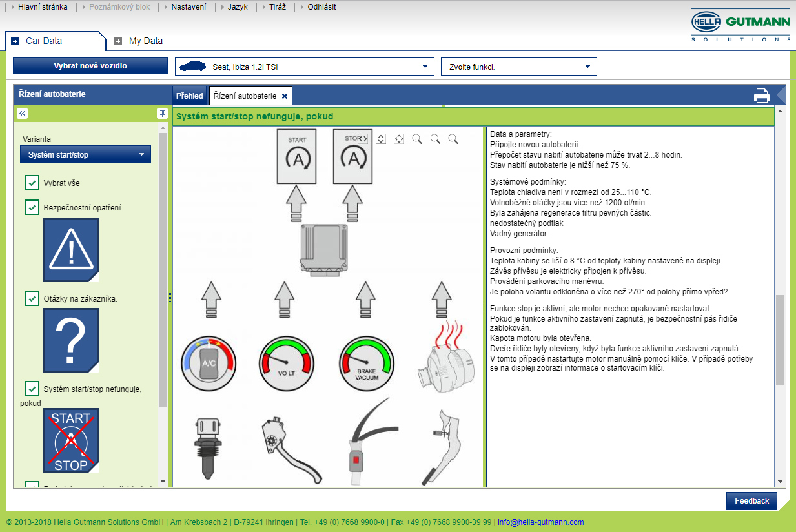
Task: Click the green 'Systém start/stop nefunguje, pokud' heading
Action: [x=254, y=116]
